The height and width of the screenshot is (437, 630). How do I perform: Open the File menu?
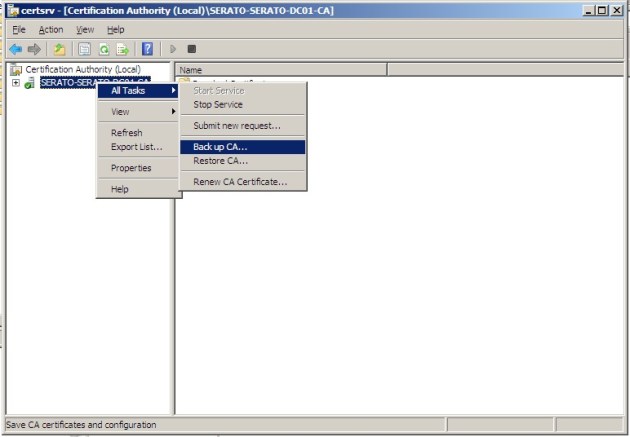[x=19, y=30]
